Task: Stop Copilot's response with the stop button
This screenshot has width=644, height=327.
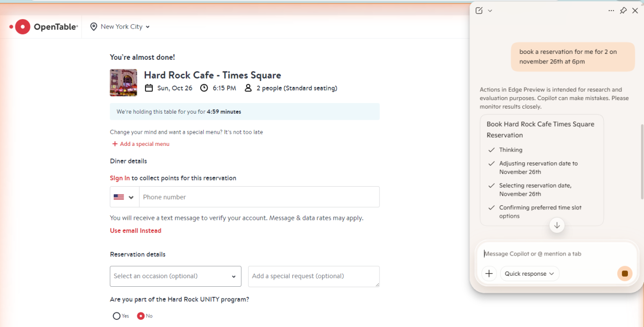Action: [x=624, y=273]
